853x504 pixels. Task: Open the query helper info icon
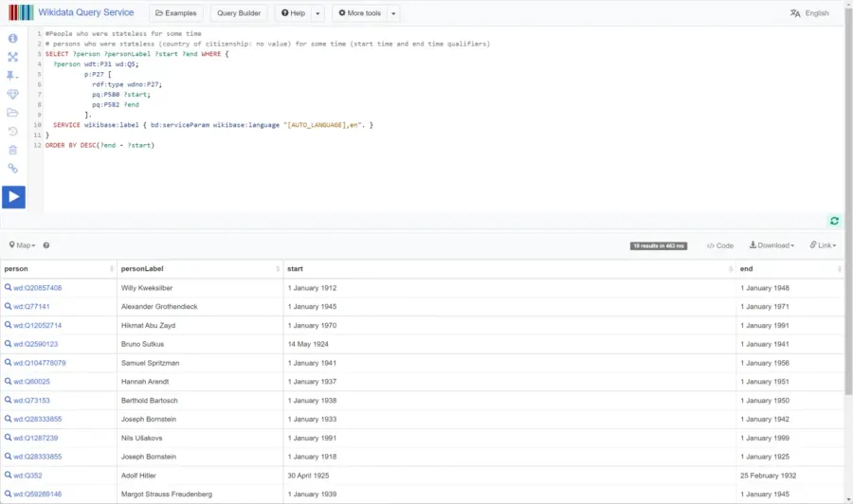[x=12, y=38]
